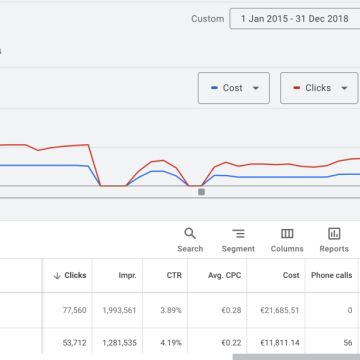
Task: Sort by the CTR column header
Action: [x=174, y=275]
